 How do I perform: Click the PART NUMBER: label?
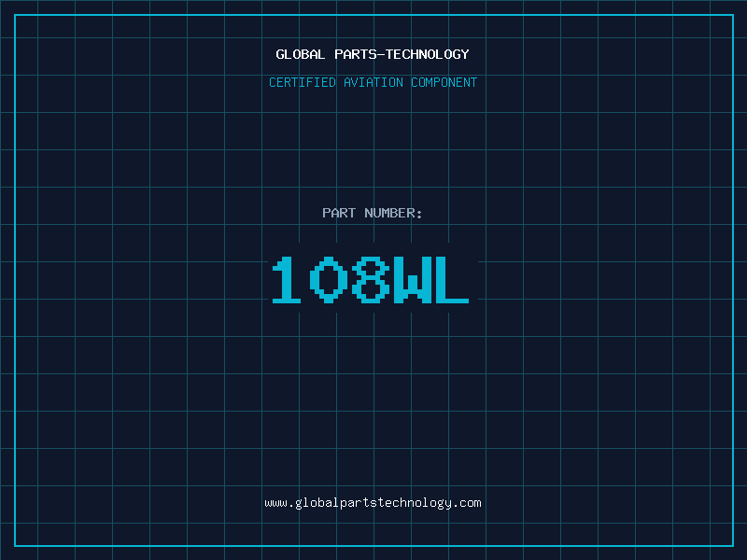(373, 213)
